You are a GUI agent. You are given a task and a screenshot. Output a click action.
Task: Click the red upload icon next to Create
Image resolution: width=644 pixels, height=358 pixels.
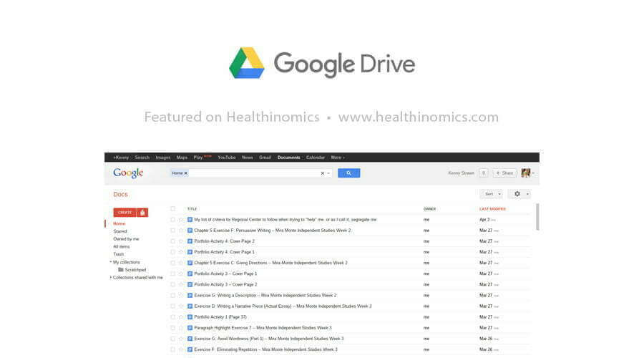(x=142, y=213)
